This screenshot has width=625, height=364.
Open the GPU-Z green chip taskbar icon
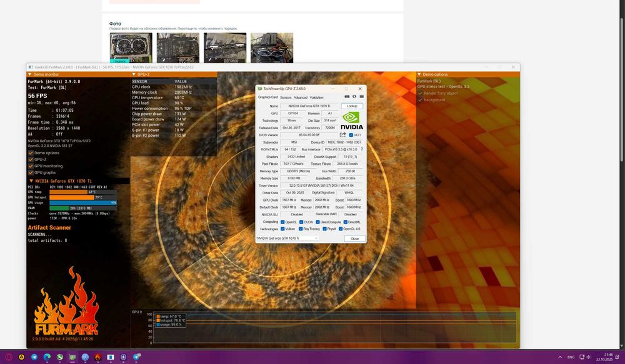[72, 357]
